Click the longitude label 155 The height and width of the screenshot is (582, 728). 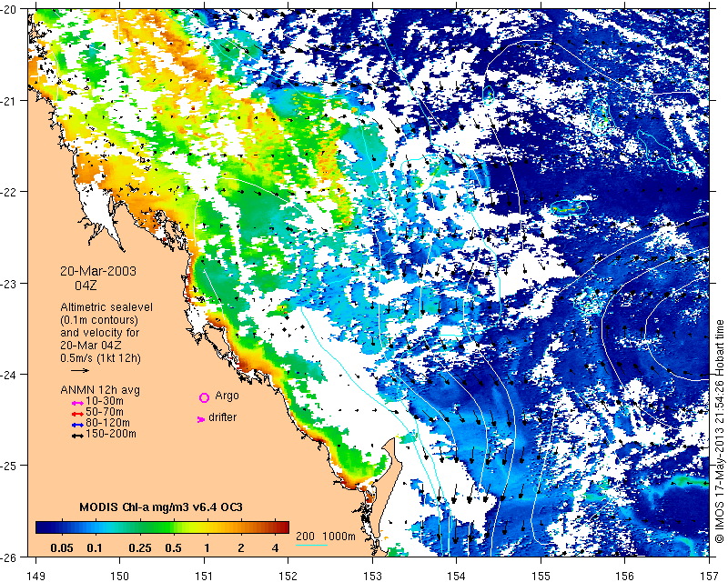[541, 576]
